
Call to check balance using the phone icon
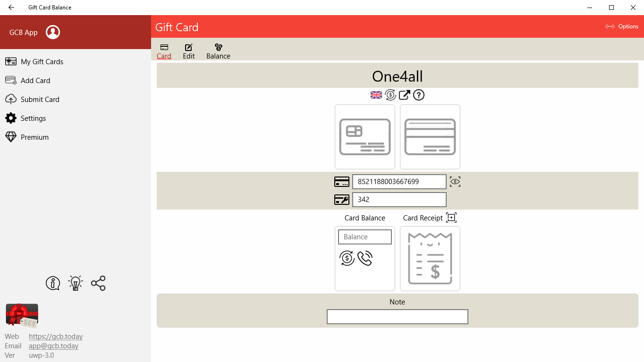pyautogui.click(x=364, y=259)
